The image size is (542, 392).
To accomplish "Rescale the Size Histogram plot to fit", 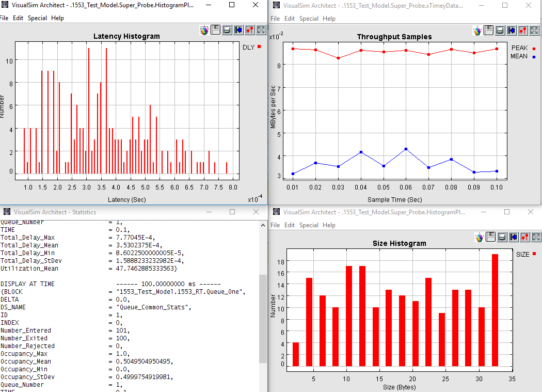I will [x=536, y=237].
